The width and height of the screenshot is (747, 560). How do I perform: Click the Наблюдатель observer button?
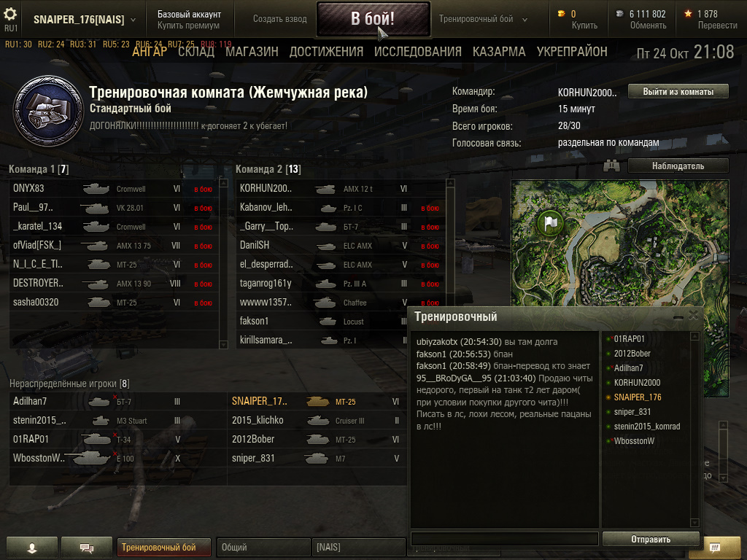[x=678, y=166]
